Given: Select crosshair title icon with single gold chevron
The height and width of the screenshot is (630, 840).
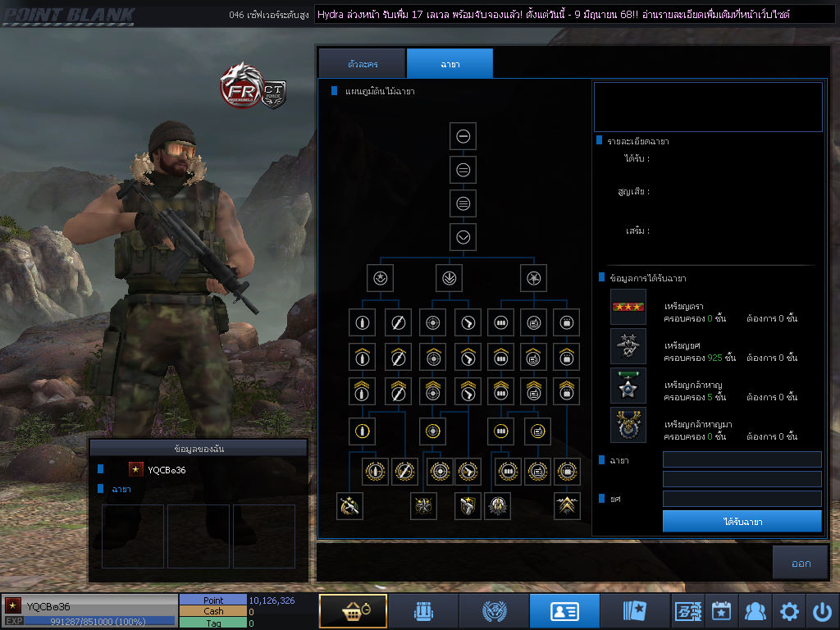Looking at the screenshot, I should (x=433, y=357).
